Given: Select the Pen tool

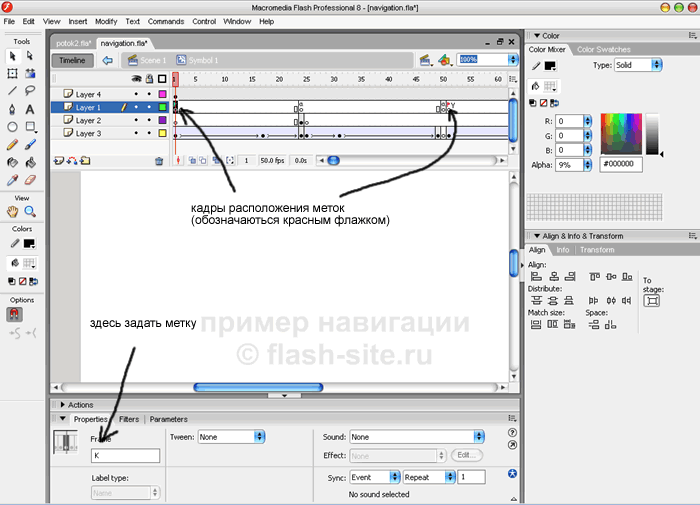Looking at the screenshot, I should pyautogui.click(x=12, y=109).
